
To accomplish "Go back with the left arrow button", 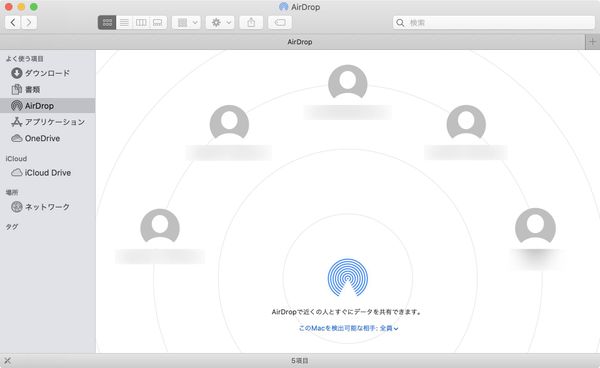I will (13, 23).
